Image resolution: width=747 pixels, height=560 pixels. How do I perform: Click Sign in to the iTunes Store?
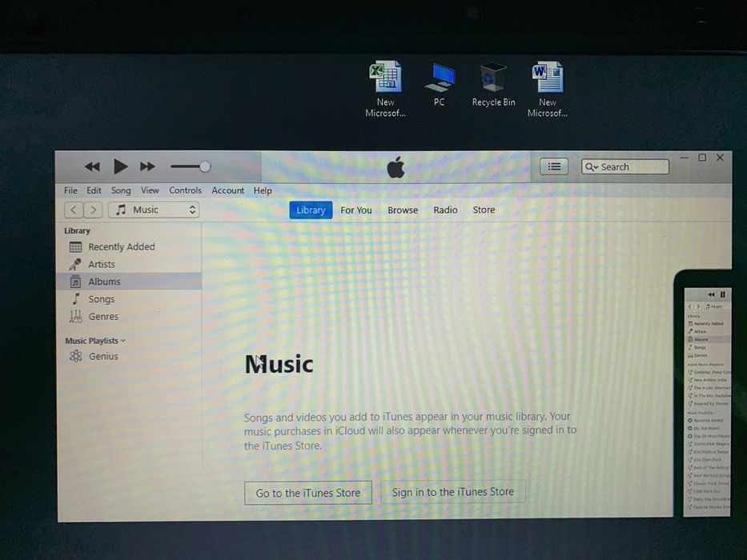point(452,492)
